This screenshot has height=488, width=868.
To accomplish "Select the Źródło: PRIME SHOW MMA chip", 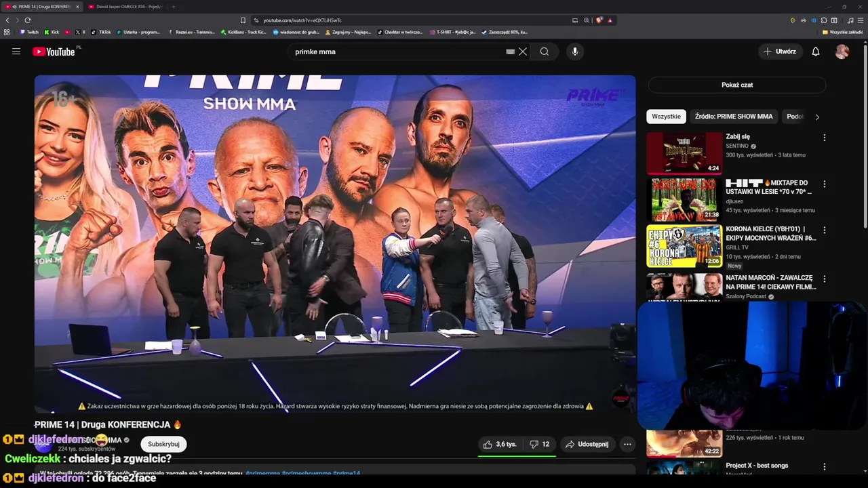I will click(x=734, y=117).
